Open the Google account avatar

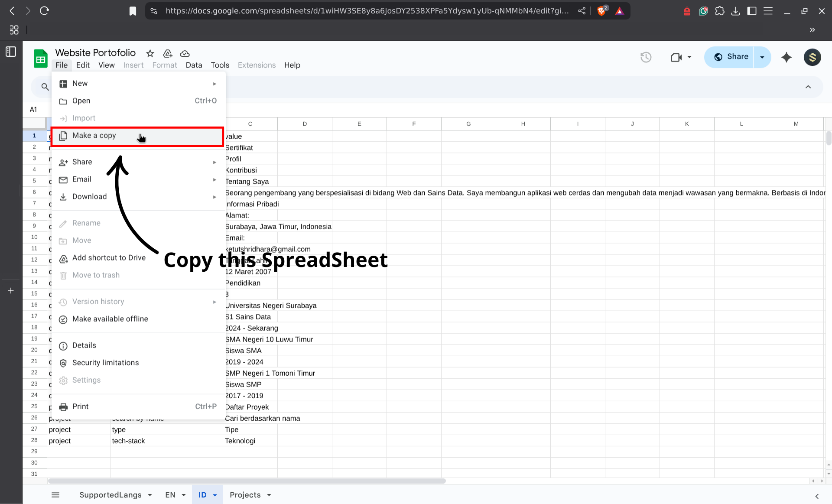[812, 57]
